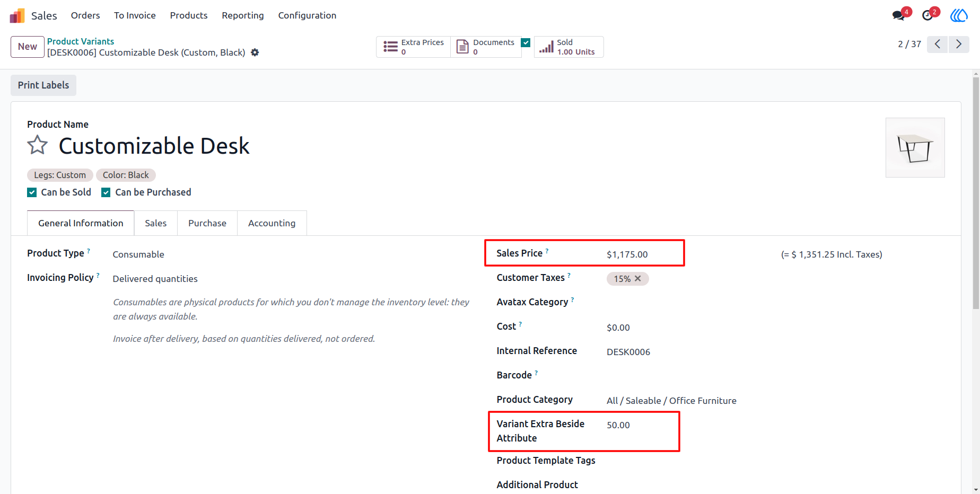Screen dimensions: 980x494
Task: Open the Product Type dropdown field
Action: [291, 254]
